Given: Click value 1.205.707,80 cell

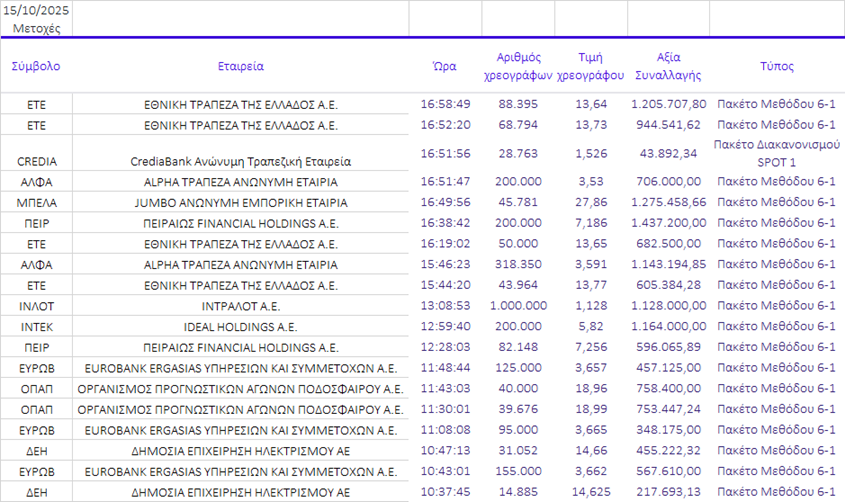Looking at the screenshot, I should (x=668, y=104).
